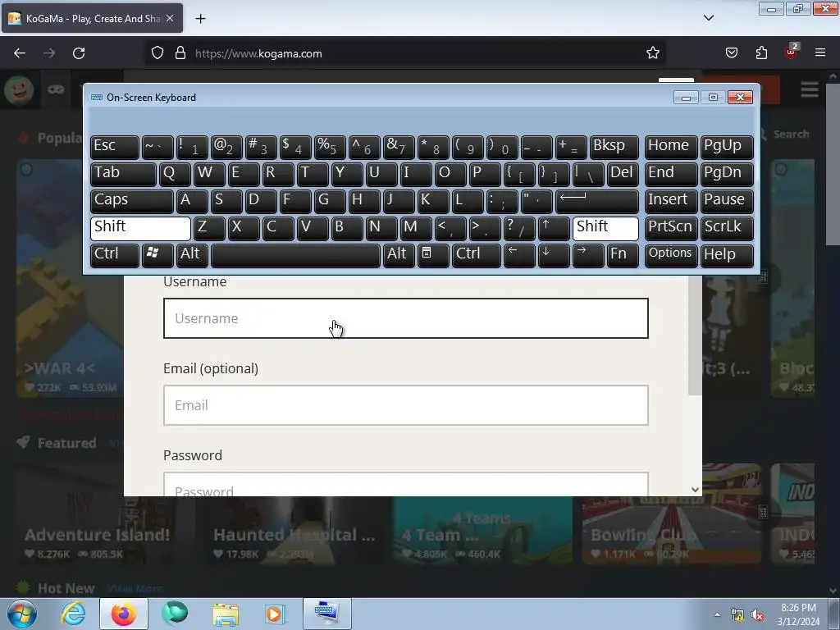Tap the Windows logo key on the keyboard
Screen dimensions: 840x630
[x=157, y=254]
